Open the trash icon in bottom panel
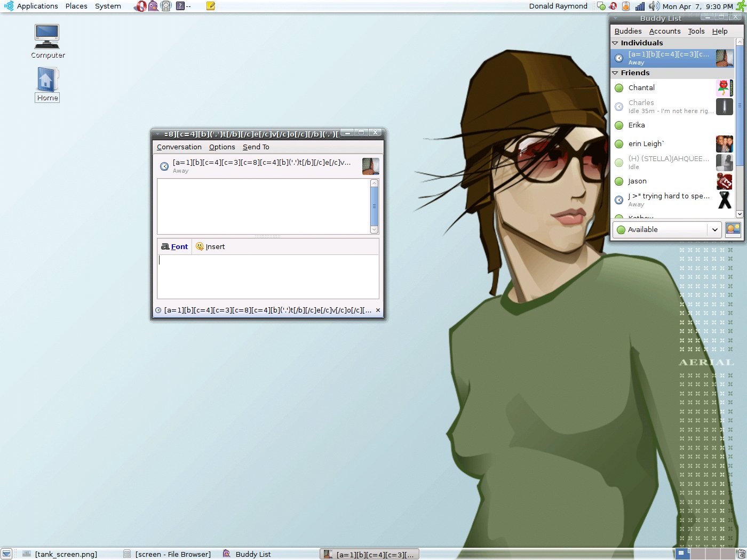Image resolution: width=747 pixels, height=560 pixels. click(741, 554)
